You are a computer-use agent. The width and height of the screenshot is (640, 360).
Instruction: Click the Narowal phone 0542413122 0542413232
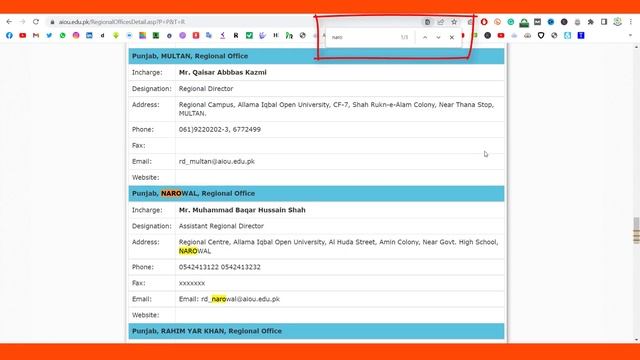[220, 267]
